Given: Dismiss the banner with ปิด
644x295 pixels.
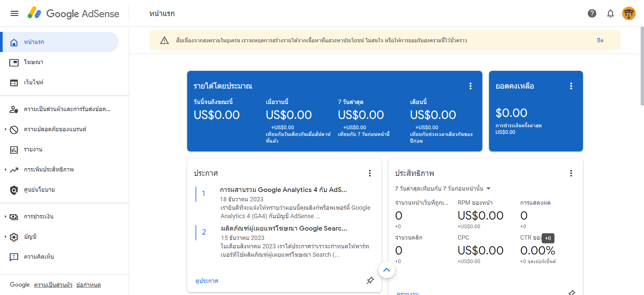Looking at the screenshot, I should click(x=600, y=40).
